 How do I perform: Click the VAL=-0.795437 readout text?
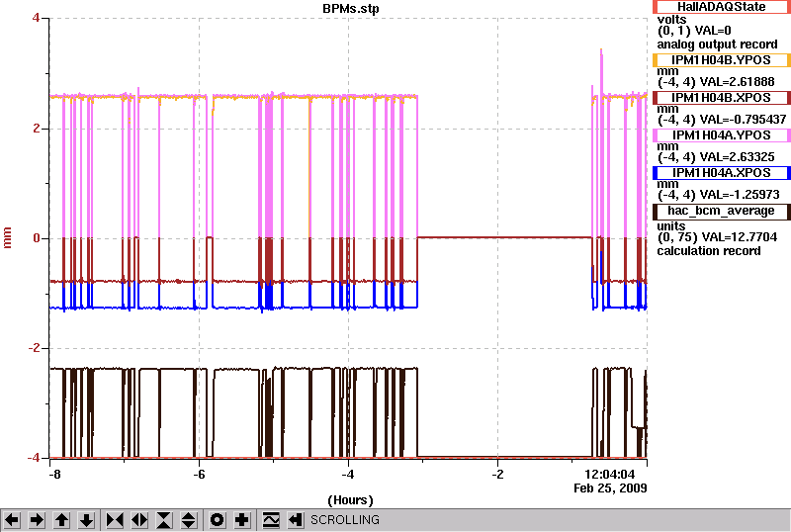coord(743,120)
